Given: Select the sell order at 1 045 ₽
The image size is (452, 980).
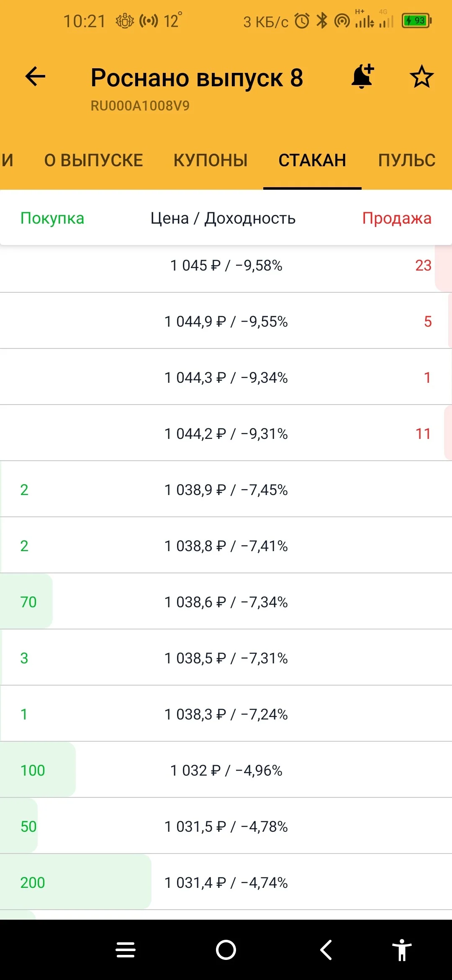Looking at the screenshot, I should tap(226, 266).
